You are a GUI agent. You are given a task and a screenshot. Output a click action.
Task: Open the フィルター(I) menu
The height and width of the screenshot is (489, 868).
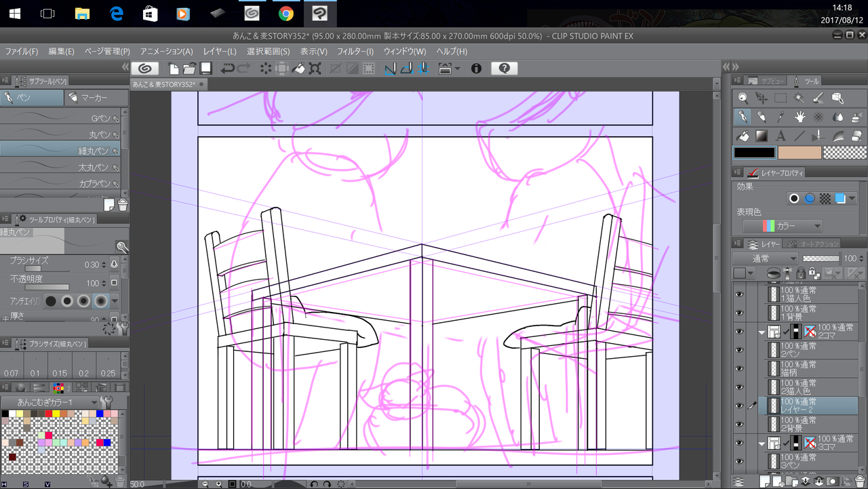[355, 52]
